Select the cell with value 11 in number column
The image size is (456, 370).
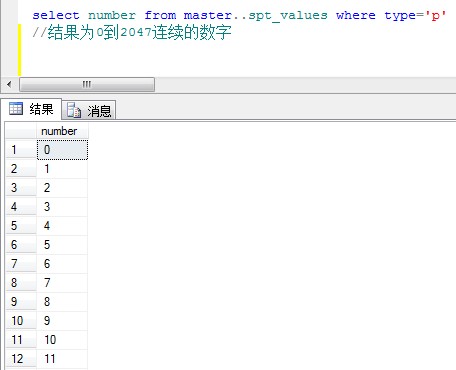click(x=62, y=359)
